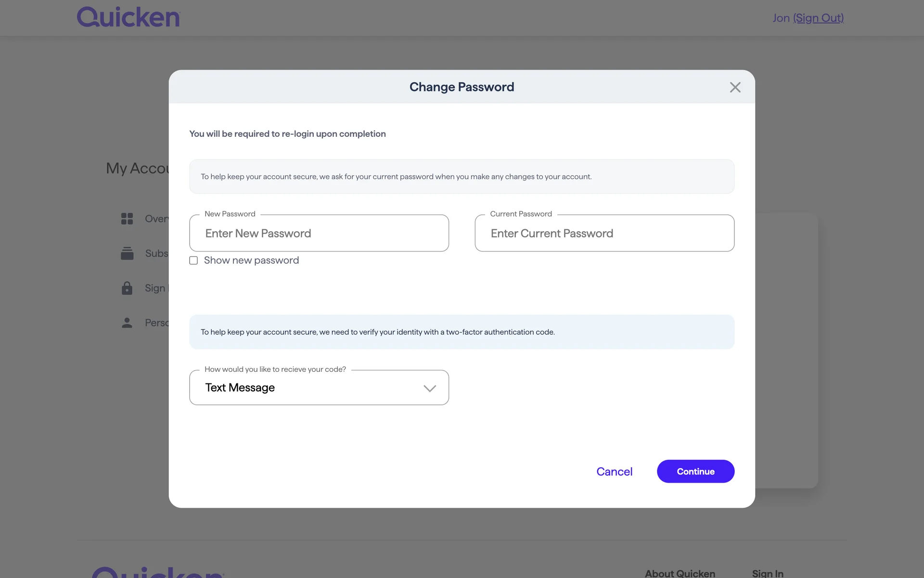Expand the code delivery dropdown chevron
Image resolution: width=924 pixels, height=578 pixels.
click(x=429, y=388)
